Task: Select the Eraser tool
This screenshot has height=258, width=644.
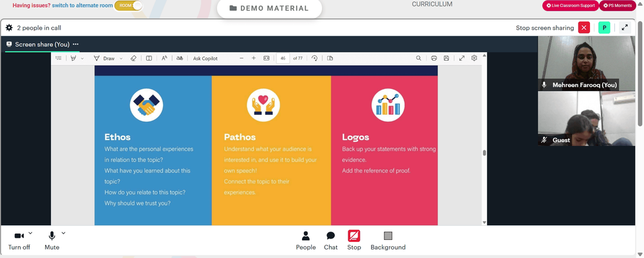Action: (x=133, y=59)
